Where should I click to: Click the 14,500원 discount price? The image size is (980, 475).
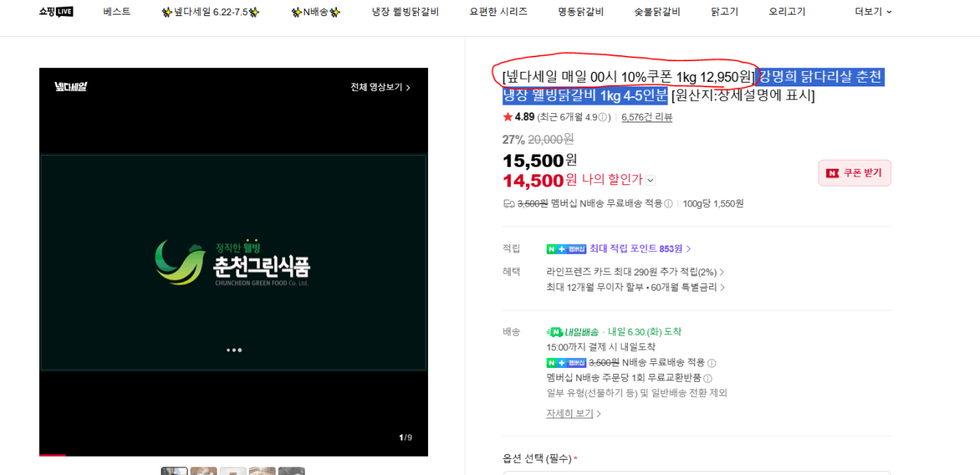click(x=540, y=181)
